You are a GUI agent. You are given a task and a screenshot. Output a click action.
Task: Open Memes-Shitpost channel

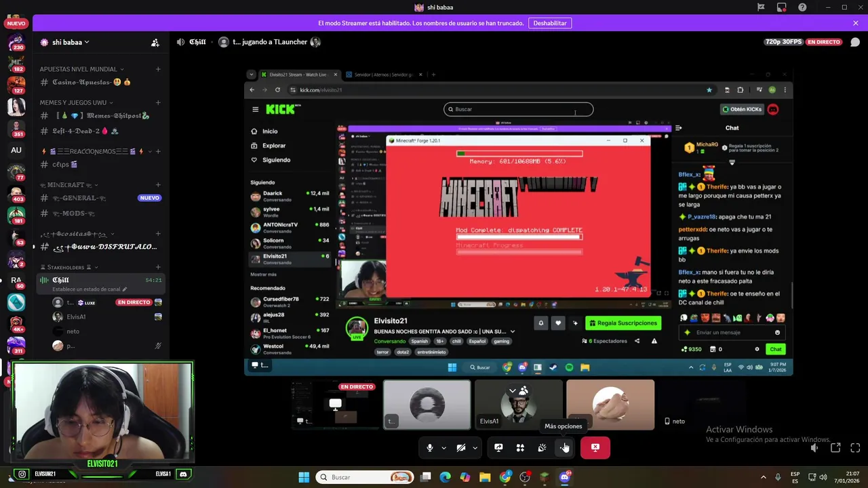click(x=99, y=116)
